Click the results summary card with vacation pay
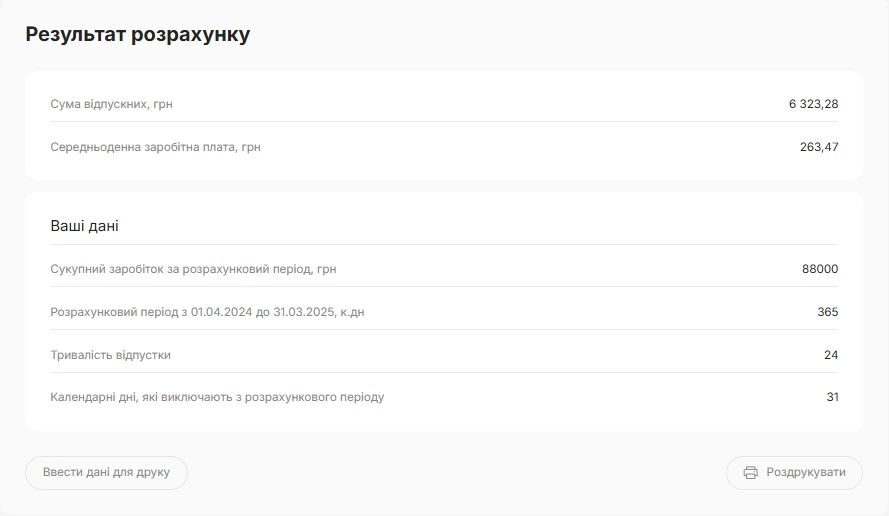 [444, 125]
